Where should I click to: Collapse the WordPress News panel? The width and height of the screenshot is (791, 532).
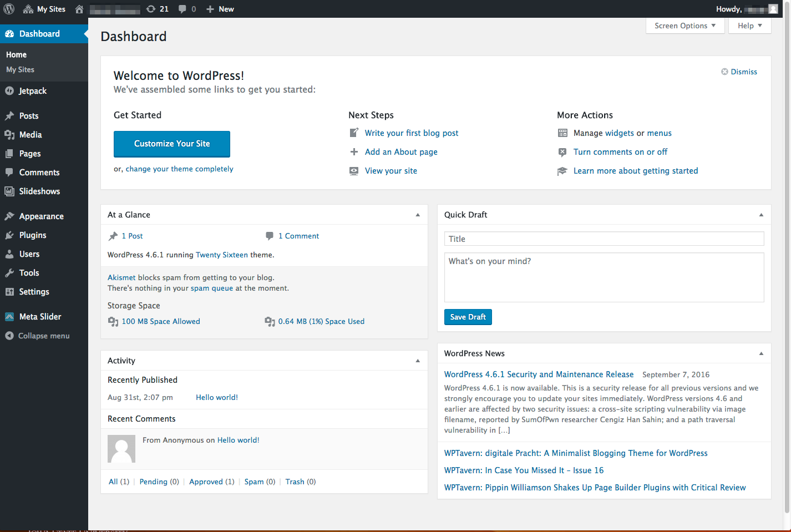coord(761,353)
